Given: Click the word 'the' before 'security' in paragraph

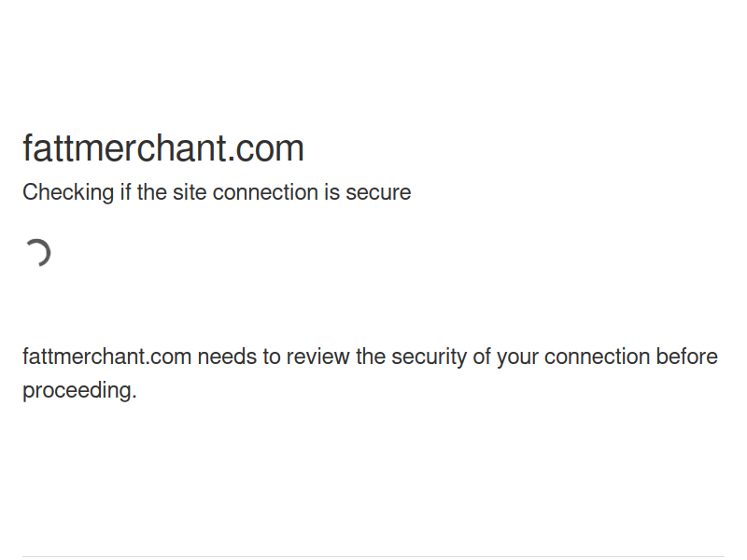Looking at the screenshot, I should (371, 357).
